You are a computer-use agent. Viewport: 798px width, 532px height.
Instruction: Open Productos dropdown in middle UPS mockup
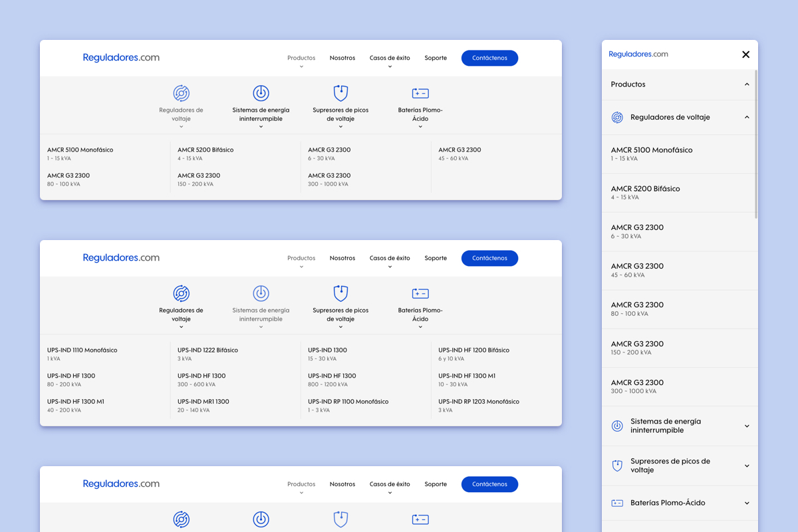(301, 261)
